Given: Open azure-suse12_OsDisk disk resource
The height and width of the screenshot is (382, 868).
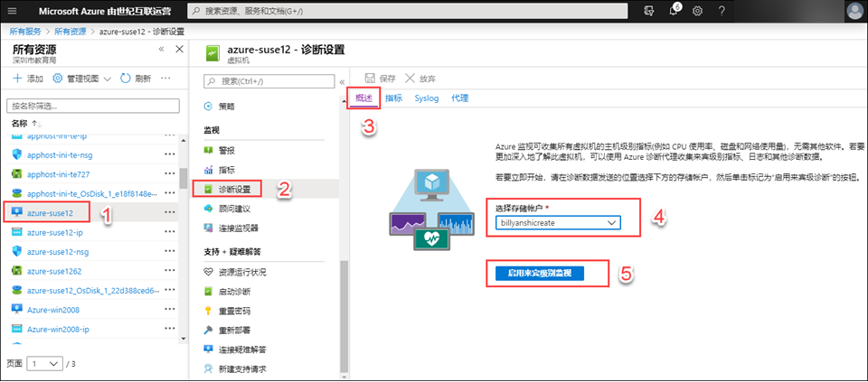Looking at the screenshot, I should click(93, 291).
